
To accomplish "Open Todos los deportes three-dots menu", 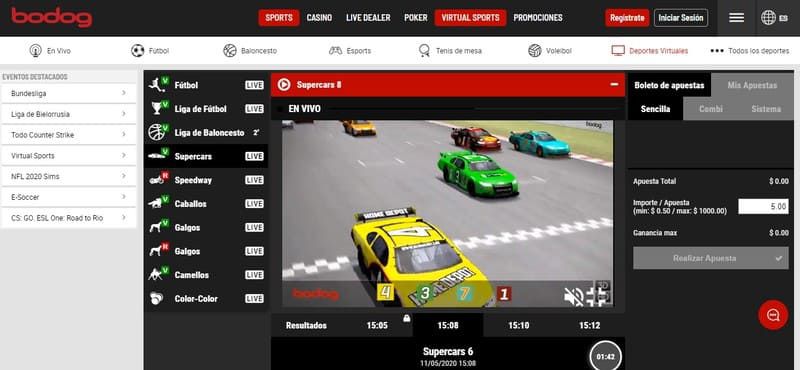I will click(717, 51).
